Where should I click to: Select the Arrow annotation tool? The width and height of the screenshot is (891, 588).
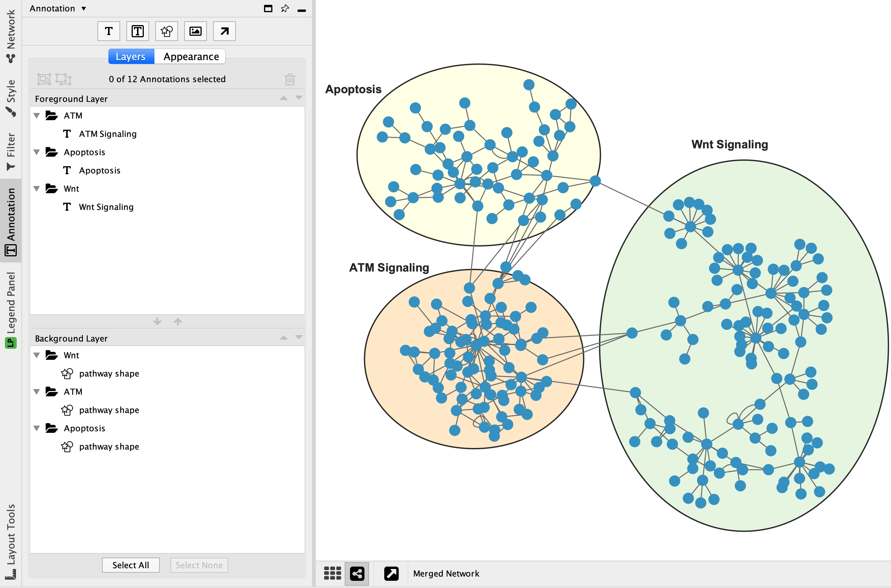click(x=224, y=31)
